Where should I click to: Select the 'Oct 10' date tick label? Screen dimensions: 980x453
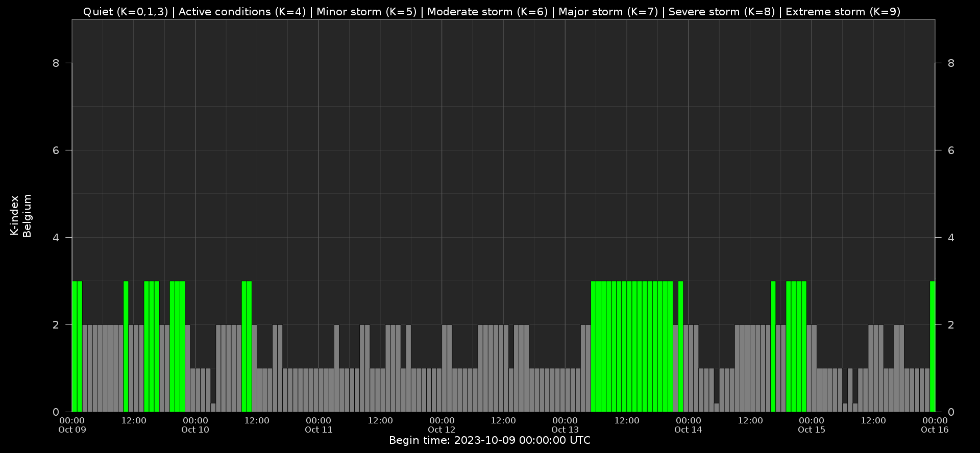tap(195, 430)
